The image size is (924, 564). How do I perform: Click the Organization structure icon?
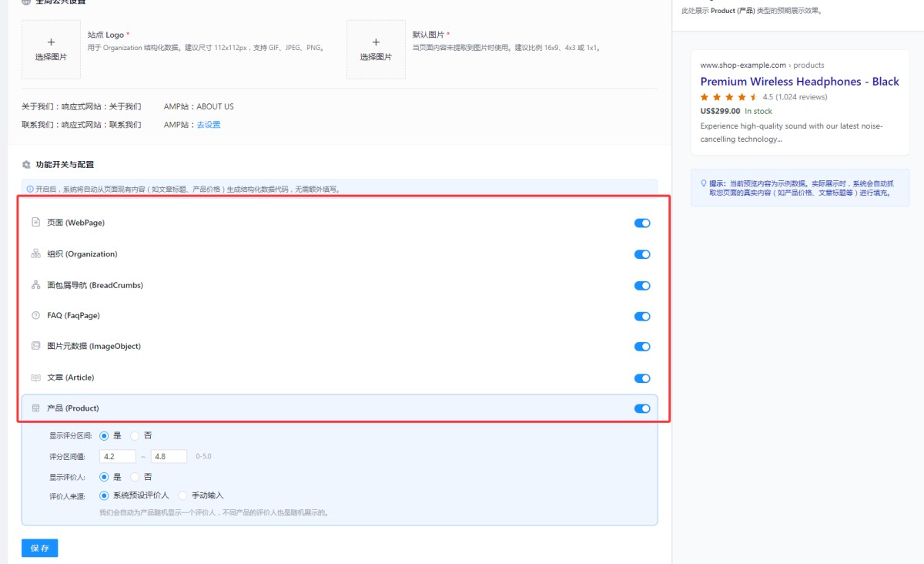[35, 253]
